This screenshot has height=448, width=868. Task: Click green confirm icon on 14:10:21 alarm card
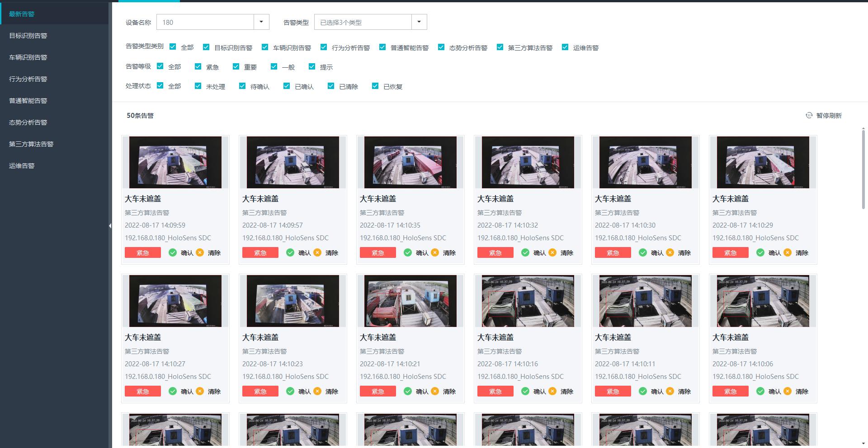coord(408,391)
